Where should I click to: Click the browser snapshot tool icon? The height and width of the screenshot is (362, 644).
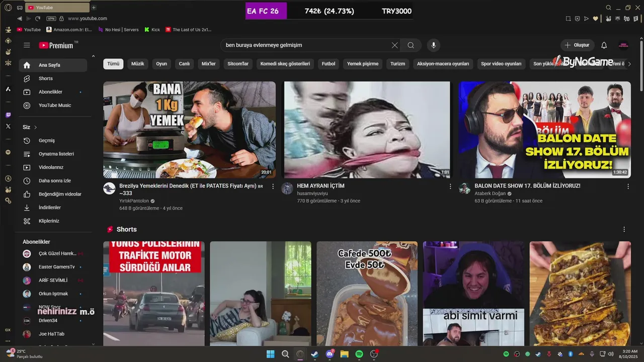point(568,19)
